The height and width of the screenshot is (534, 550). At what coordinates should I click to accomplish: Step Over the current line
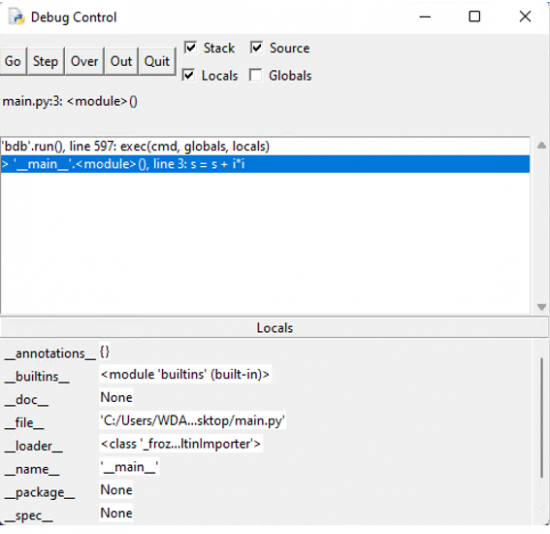84,61
